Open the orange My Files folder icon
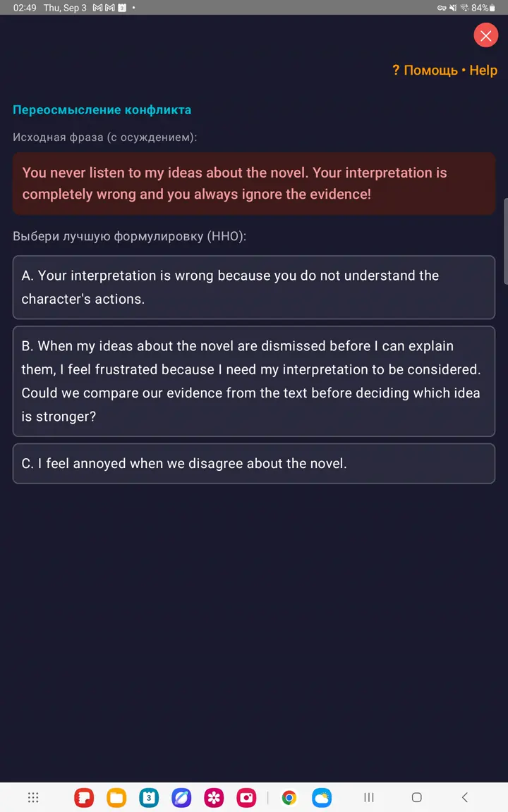Viewport: 508px width, 812px height. coord(116,797)
